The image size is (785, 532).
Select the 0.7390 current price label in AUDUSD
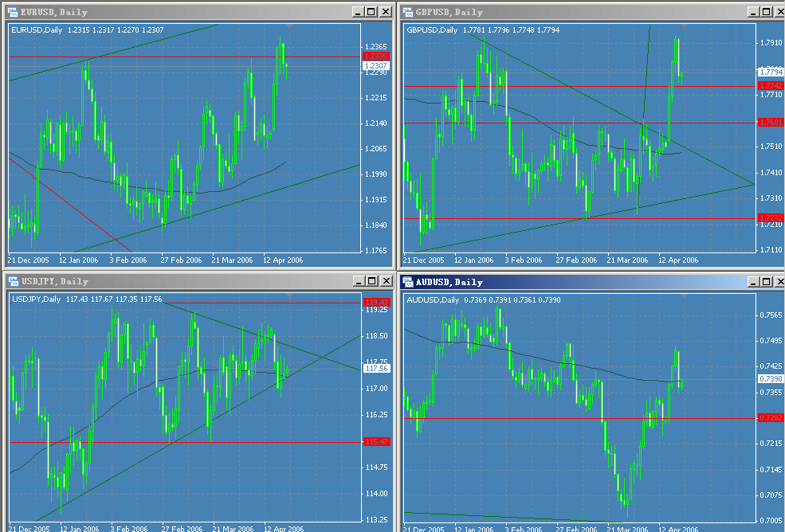tap(771, 379)
